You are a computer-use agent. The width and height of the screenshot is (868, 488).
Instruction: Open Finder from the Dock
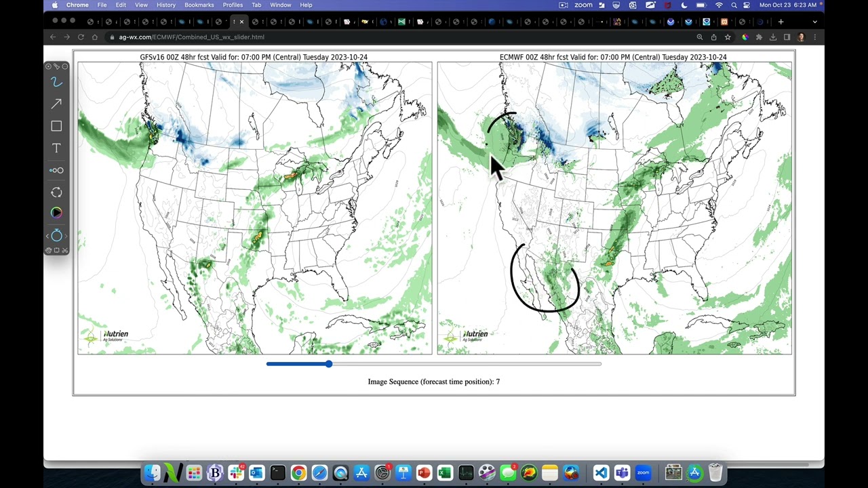click(152, 472)
